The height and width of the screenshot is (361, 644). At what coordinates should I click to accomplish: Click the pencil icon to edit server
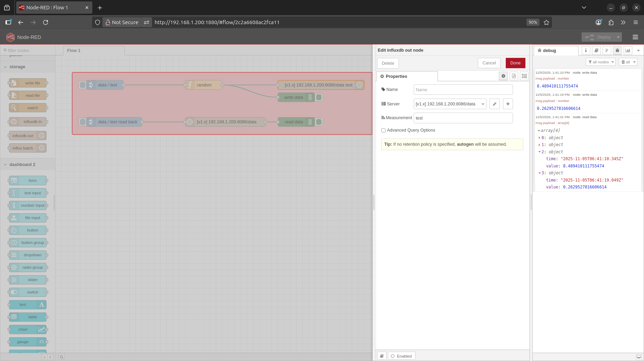tap(494, 104)
